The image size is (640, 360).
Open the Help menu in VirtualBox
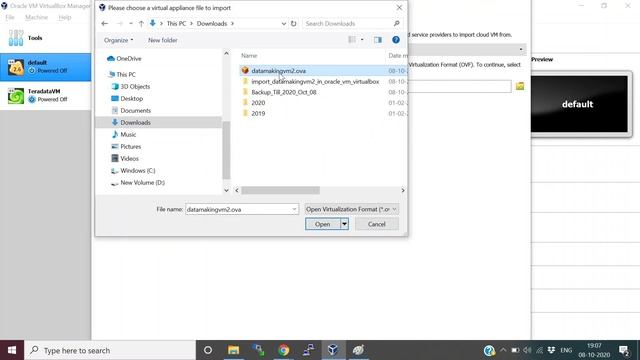(x=64, y=17)
